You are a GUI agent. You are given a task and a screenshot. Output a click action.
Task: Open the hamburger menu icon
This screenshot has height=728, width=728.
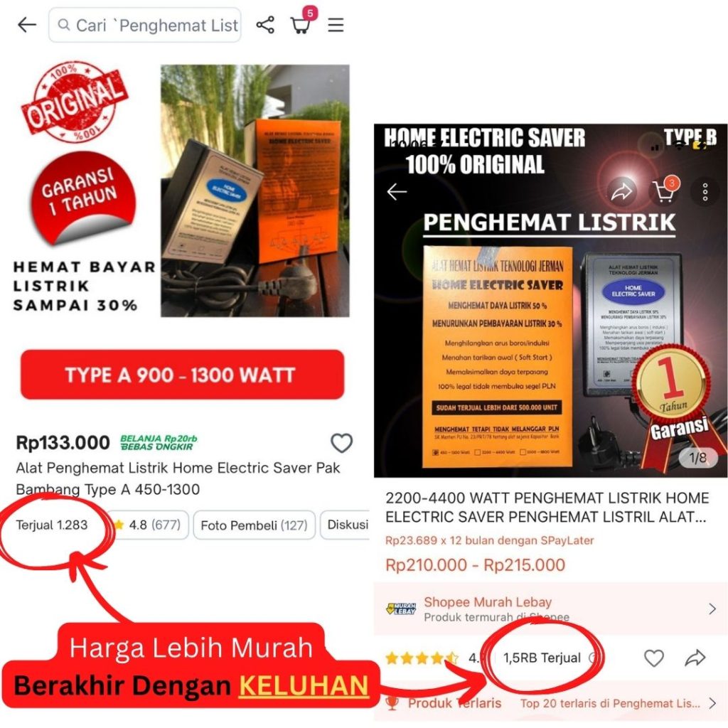pyautogui.click(x=336, y=25)
